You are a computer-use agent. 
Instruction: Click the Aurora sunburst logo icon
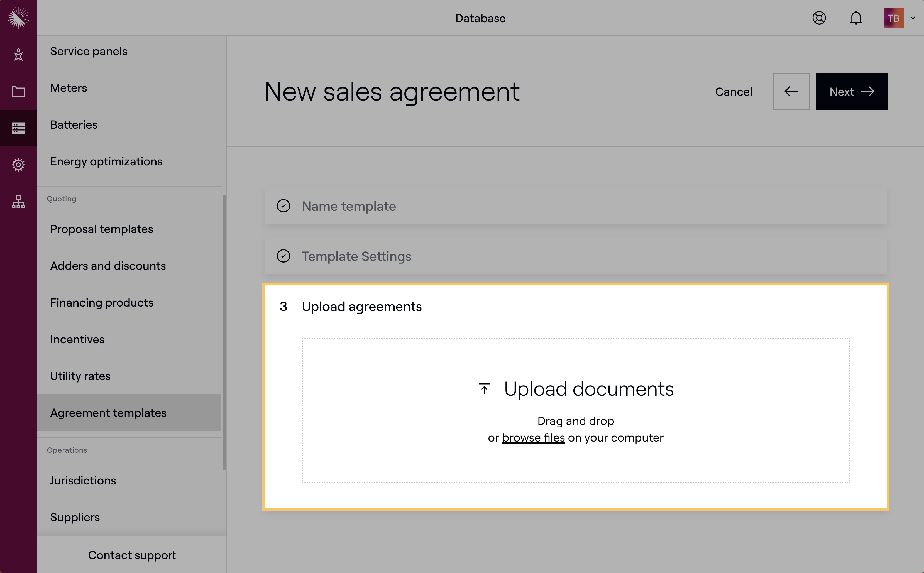coord(18,18)
